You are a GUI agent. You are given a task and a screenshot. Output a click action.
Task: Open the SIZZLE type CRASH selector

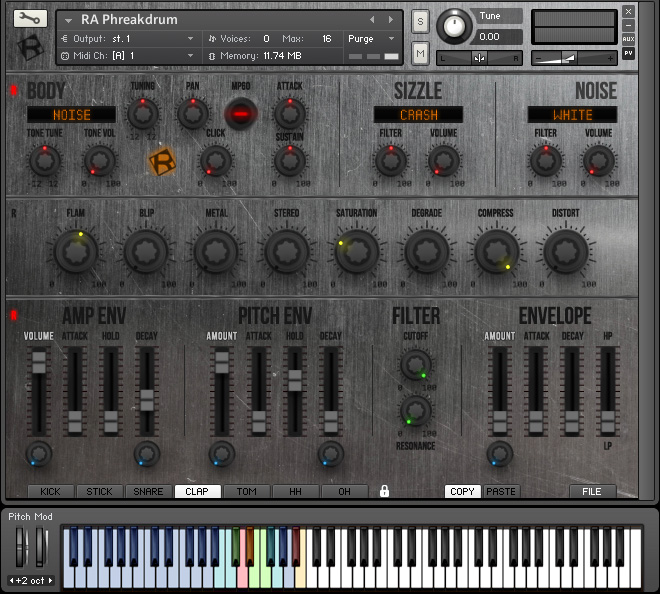tap(418, 115)
